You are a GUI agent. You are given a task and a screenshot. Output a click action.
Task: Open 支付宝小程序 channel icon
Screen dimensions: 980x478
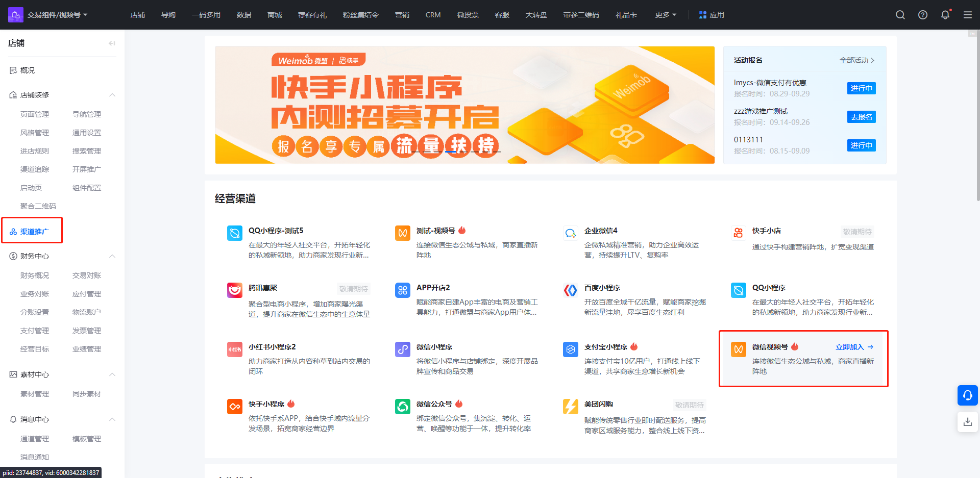click(x=571, y=349)
